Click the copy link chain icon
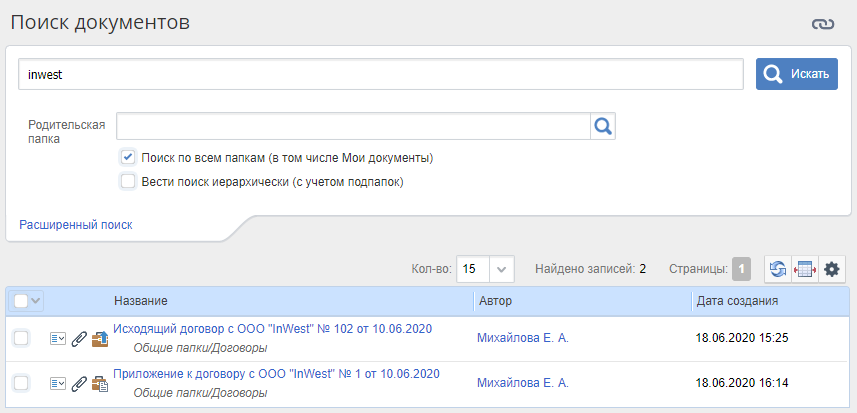The image size is (857, 413). (822, 24)
